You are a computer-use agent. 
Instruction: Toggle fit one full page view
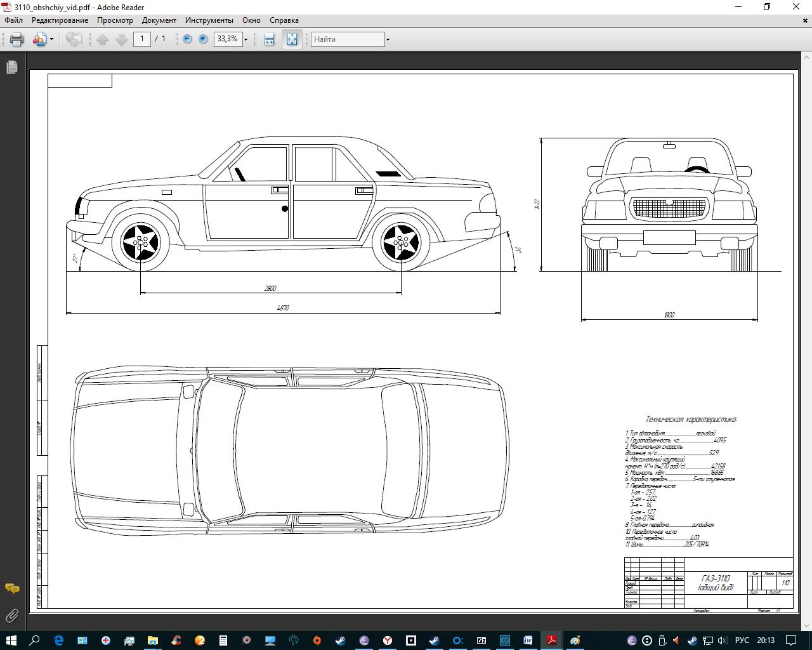(x=292, y=39)
